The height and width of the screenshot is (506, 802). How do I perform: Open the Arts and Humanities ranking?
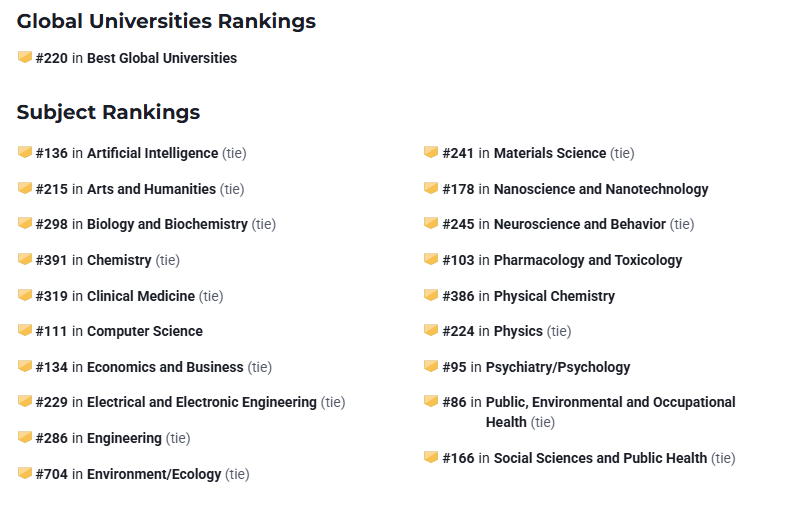point(151,189)
